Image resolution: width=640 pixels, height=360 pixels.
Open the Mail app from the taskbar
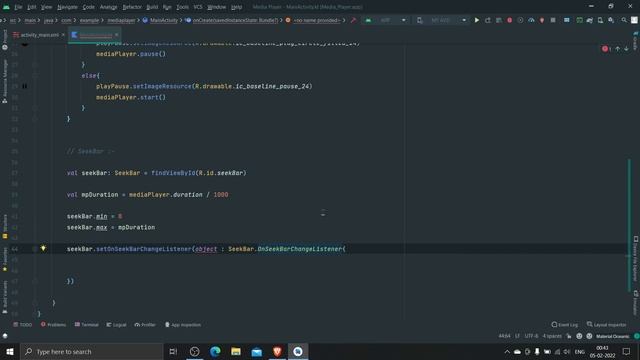[256, 351]
